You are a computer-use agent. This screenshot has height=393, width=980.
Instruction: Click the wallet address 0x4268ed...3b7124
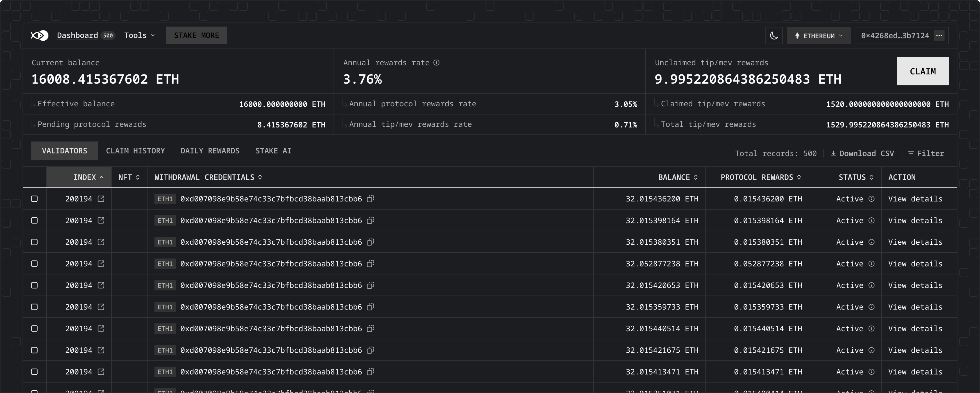[894, 35]
